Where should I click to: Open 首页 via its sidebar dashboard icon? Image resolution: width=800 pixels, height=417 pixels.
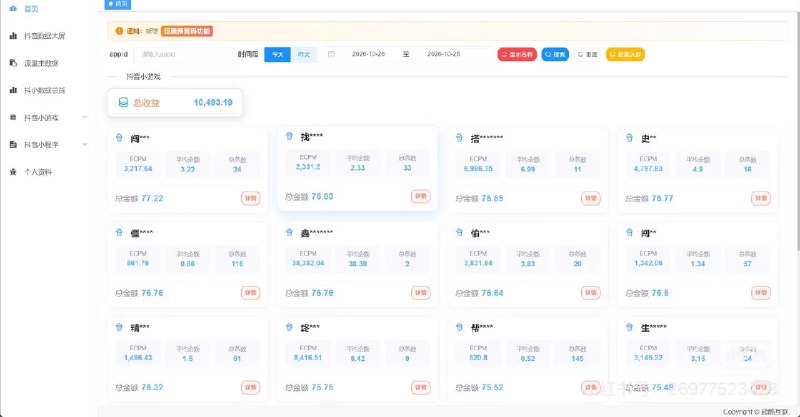click(x=13, y=9)
